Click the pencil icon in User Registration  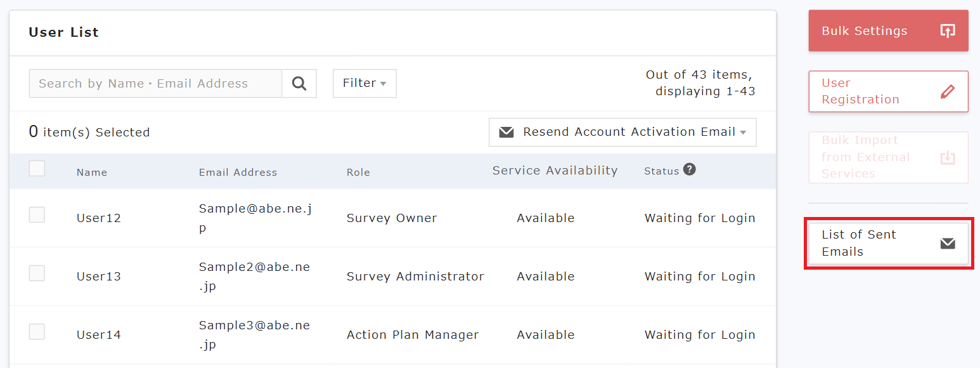pos(947,91)
